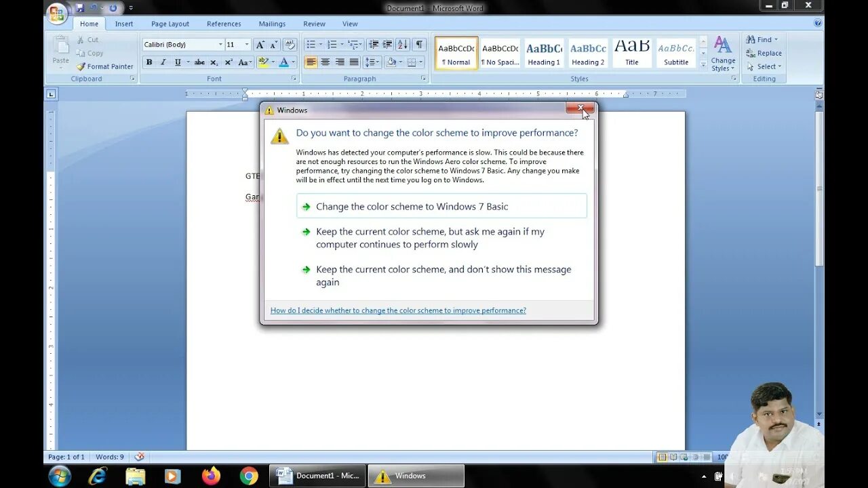Choose Keep current scheme and don't show again
Screen dimensions: 868x488
pyautogui.click(x=441, y=276)
